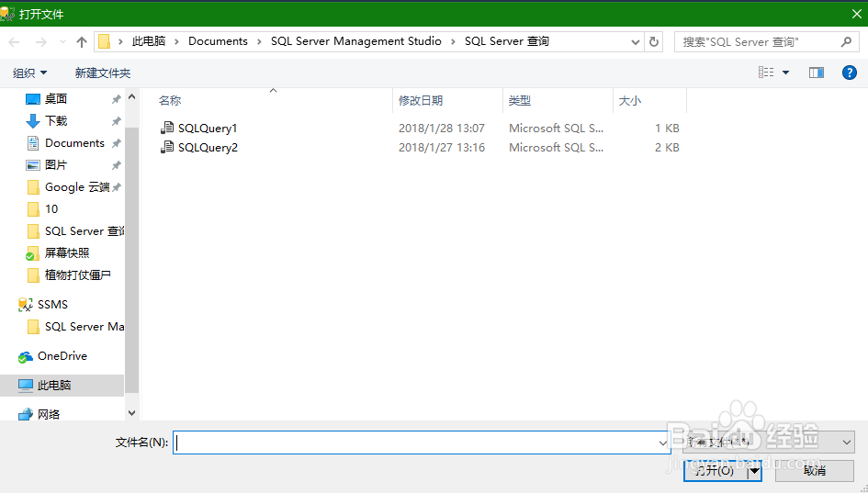868x493 pixels.
Task: Open 植物打仗僵尸 folder in sidebar
Action: (x=78, y=275)
